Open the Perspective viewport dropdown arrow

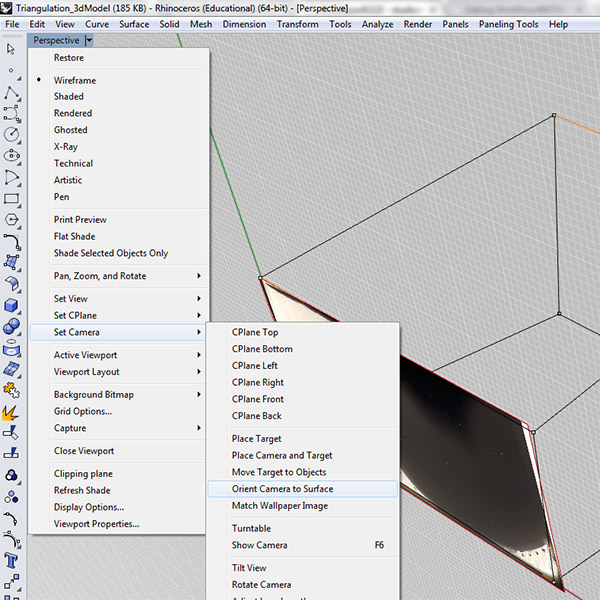tap(89, 40)
